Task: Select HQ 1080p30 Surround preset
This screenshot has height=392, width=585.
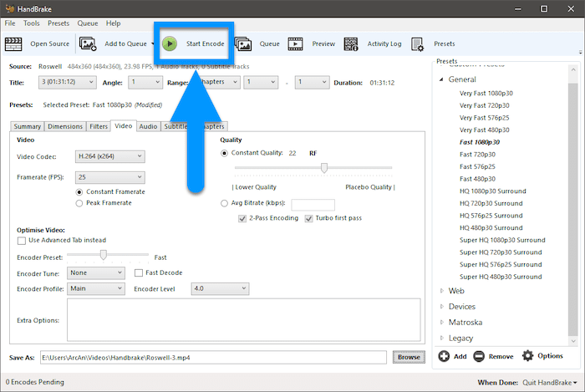Action: point(493,191)
